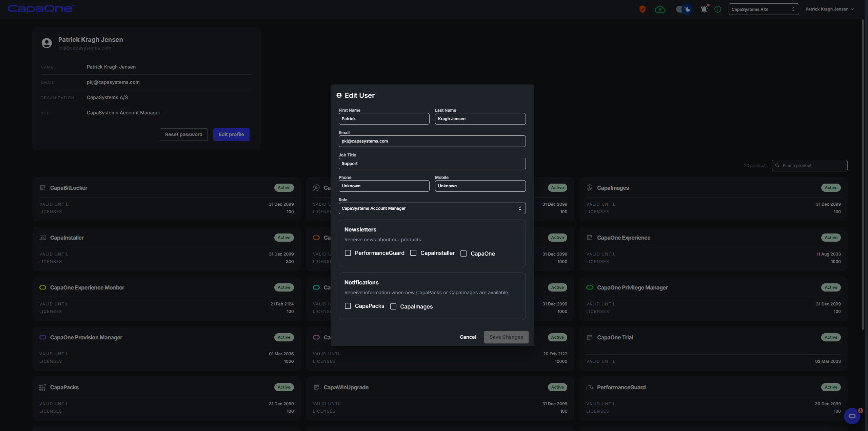Screen dimensions: 868x431
Task: Click the '23 products' count text
Action: coord(755,166)
